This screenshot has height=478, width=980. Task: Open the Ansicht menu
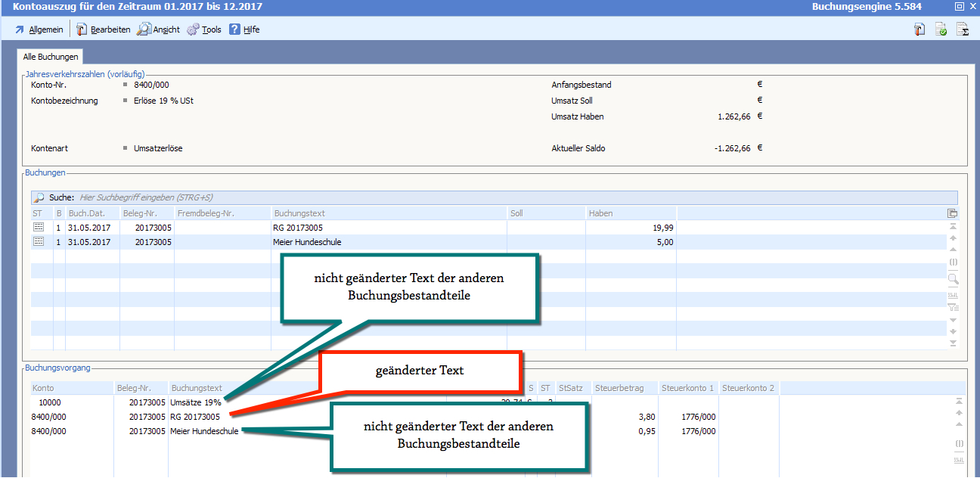pos(159,29)
